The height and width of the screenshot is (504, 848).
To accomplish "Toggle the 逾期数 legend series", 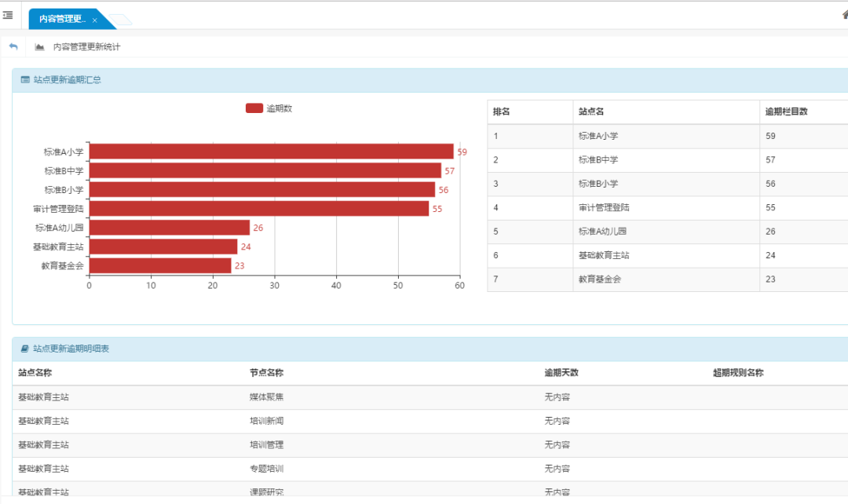I will pyautogui.click(x=279, y=108).
